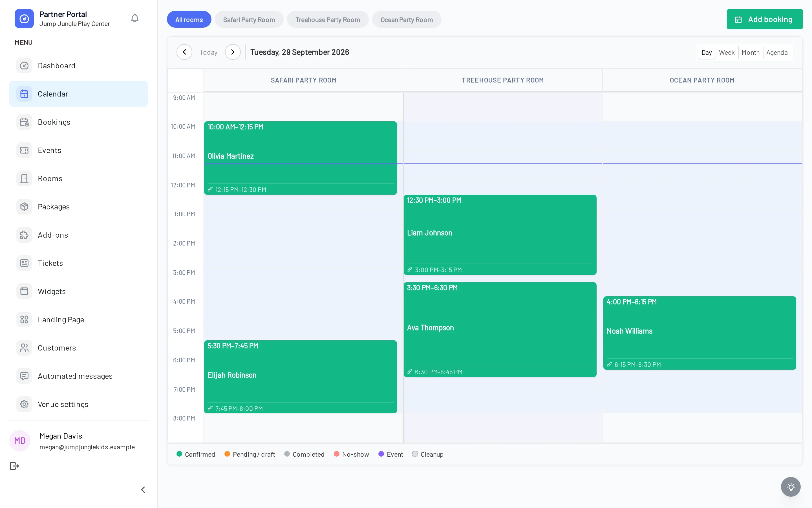Click the Confirmed green legend dot
812x508 pixels.
[179, 454]
